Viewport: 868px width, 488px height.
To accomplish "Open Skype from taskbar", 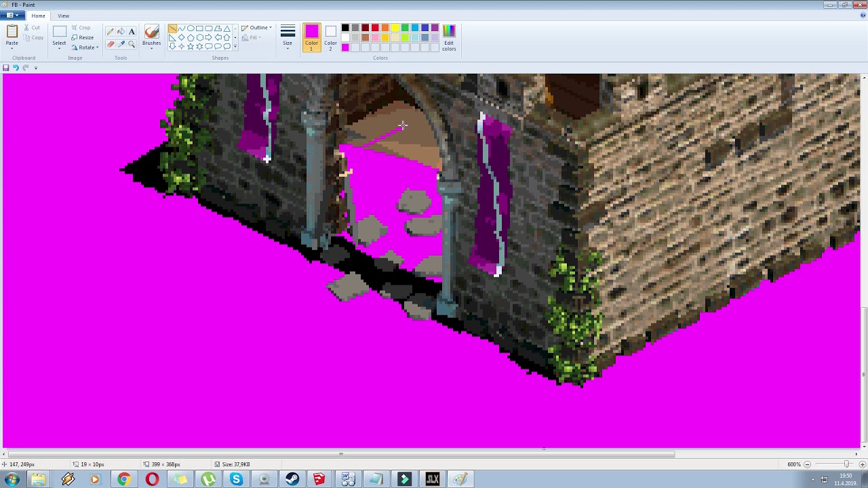I will 236,479.
